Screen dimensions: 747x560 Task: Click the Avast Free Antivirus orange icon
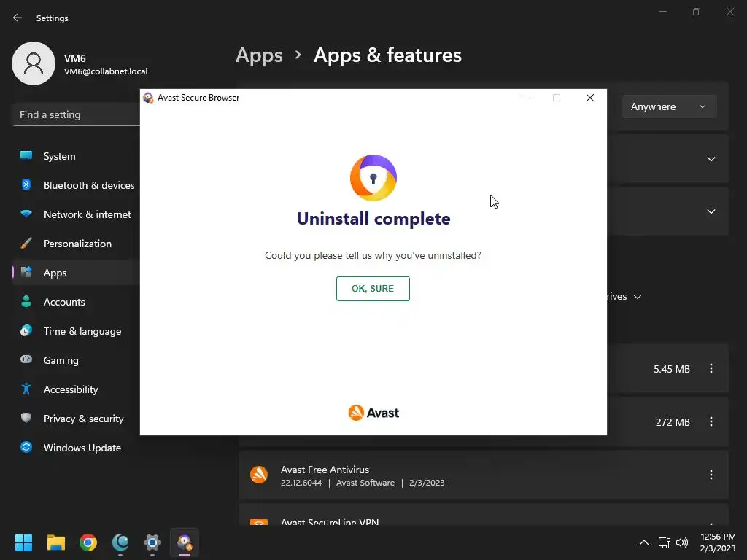[259, 475]
